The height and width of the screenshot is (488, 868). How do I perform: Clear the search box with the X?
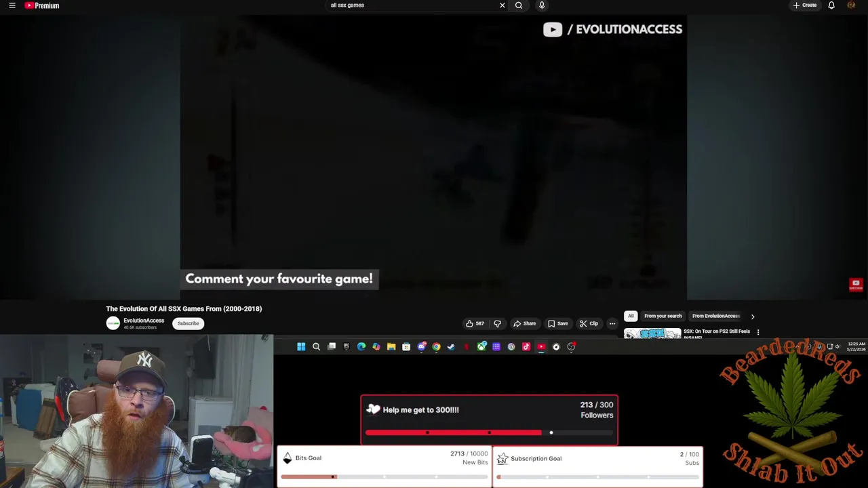point(502,5)
